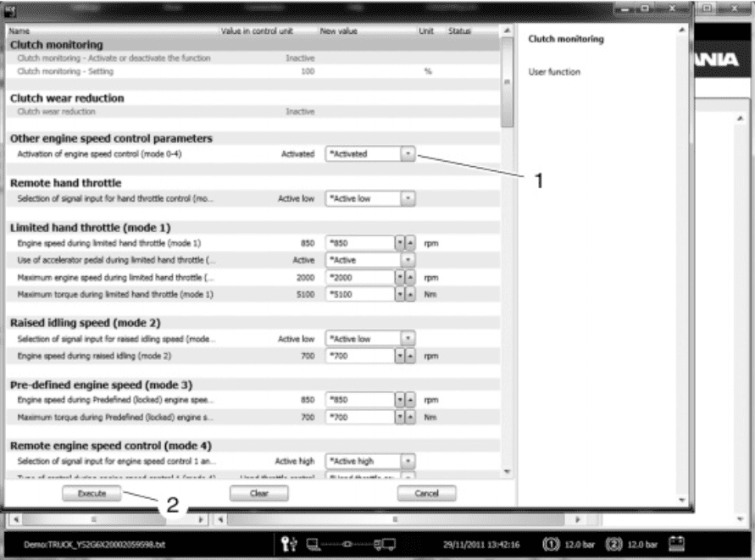755x560 pixels.
Task: Open the engine speed control activation dropdown
Action: pyautogui.click(x=408, y=154)
